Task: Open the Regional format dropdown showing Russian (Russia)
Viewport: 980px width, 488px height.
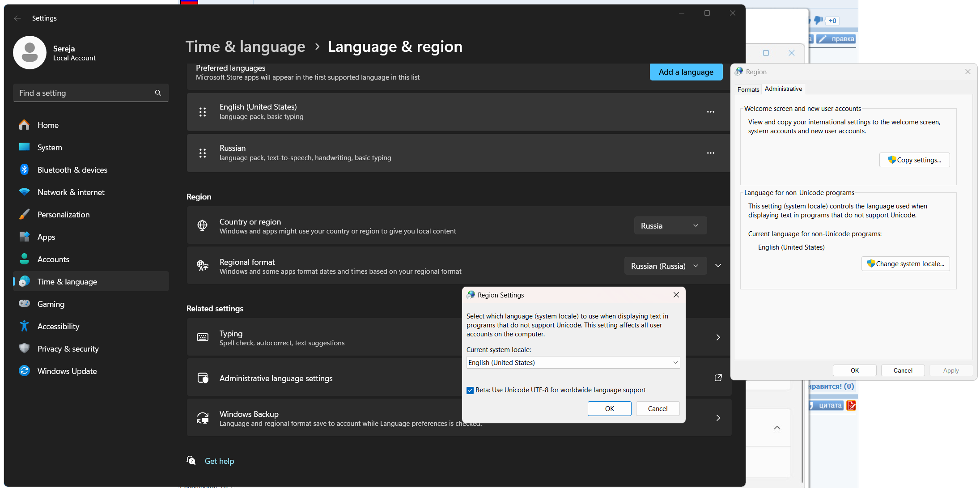Action: point(666,266)
